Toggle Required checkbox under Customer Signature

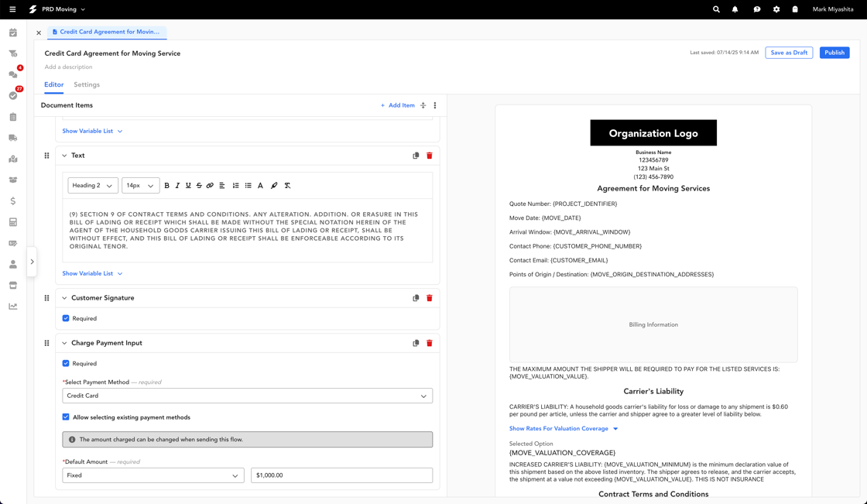[66, 318]
